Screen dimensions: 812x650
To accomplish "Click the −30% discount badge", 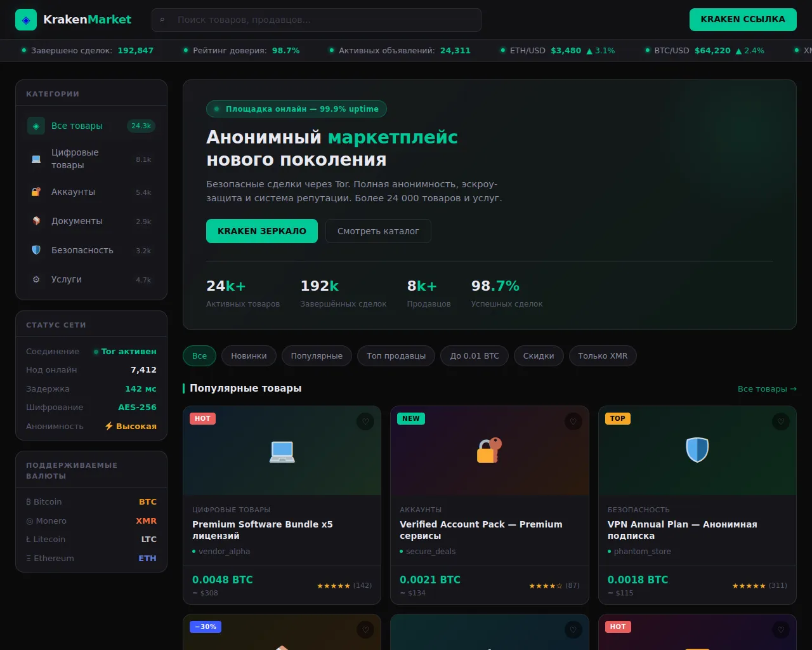I will (x=206, y=627).
